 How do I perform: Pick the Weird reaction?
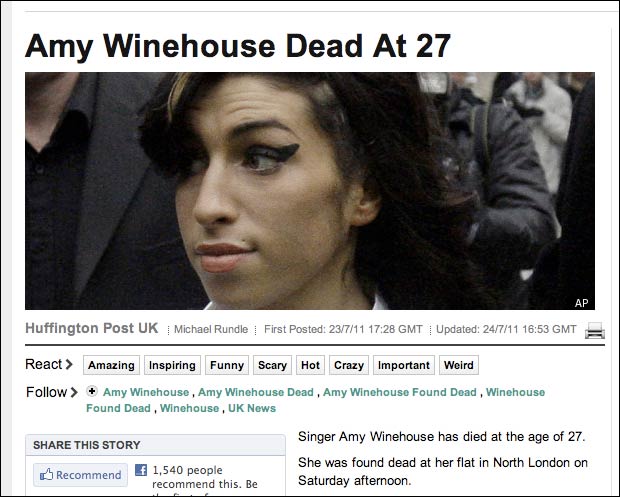tap(459, 365)
